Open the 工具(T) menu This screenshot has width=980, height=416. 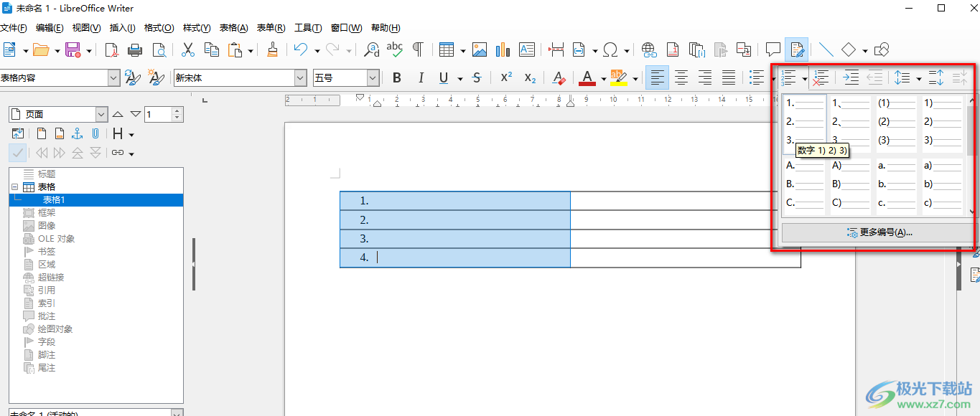(x=308, y=28)
